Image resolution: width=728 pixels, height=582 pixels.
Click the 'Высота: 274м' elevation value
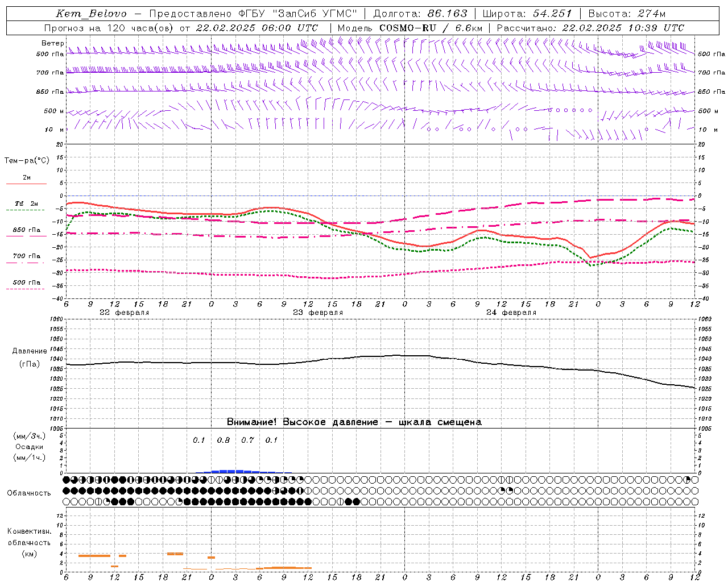(627, 14)
